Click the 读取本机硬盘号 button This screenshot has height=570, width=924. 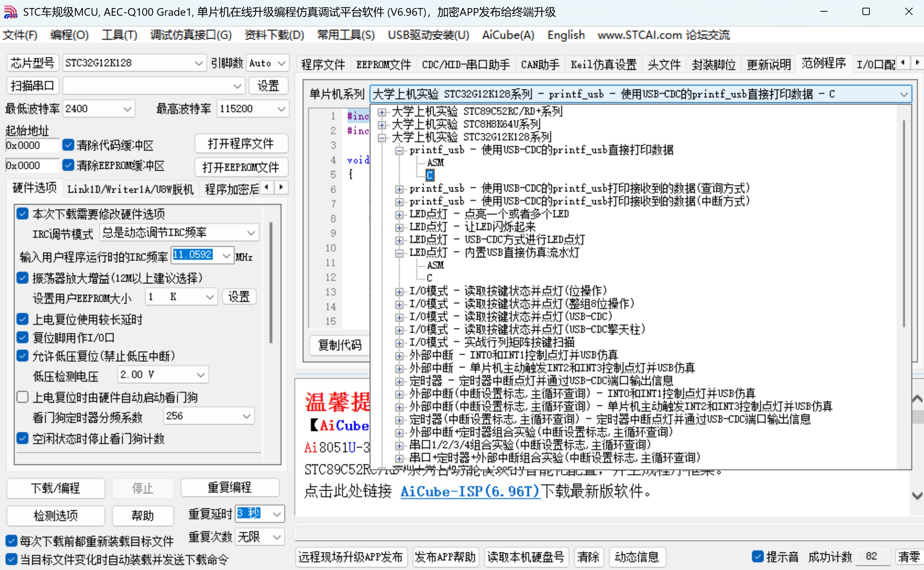point(526,557)
